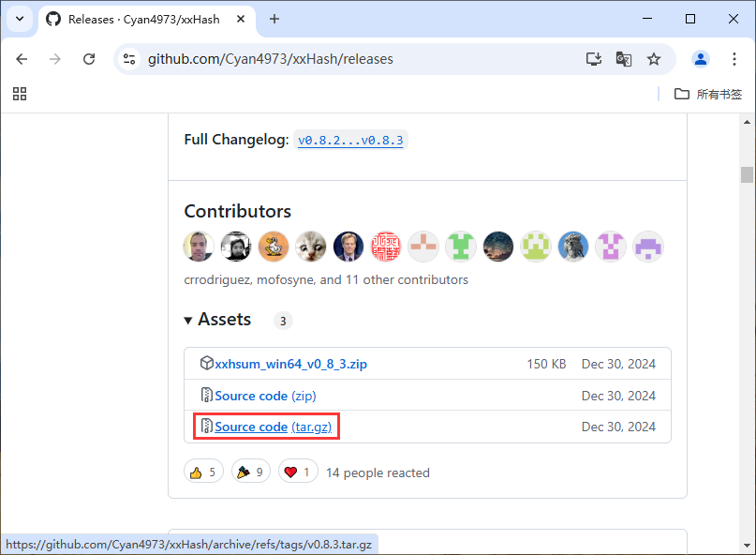Click scrollbar down arrow

pyautogui.click(x=747, y=546)
